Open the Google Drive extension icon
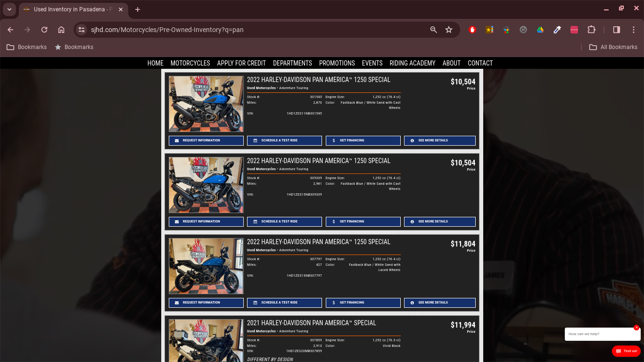The image size is (644, 362). pos(540,30)
